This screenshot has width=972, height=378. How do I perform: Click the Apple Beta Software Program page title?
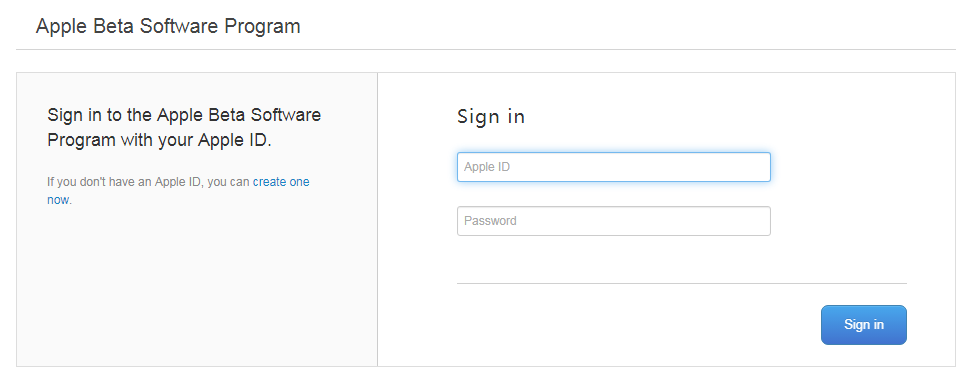click(x=168, y=27)
